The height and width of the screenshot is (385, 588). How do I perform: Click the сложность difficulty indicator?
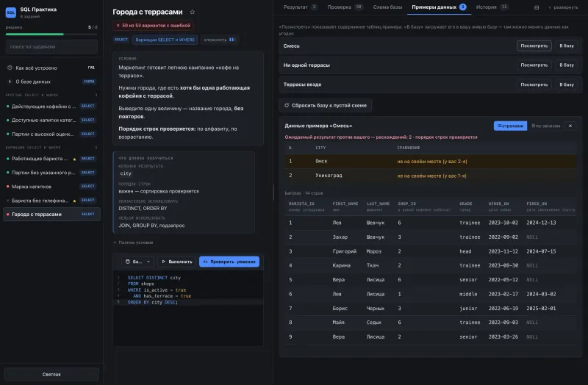click(219, 40)
